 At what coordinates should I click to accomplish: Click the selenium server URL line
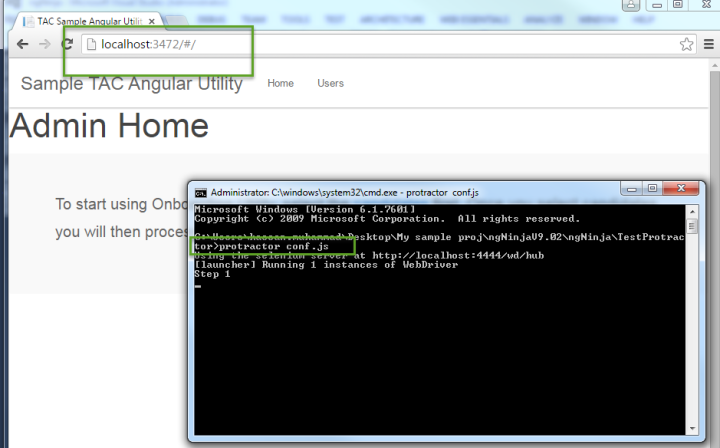[x=369, y=256]
